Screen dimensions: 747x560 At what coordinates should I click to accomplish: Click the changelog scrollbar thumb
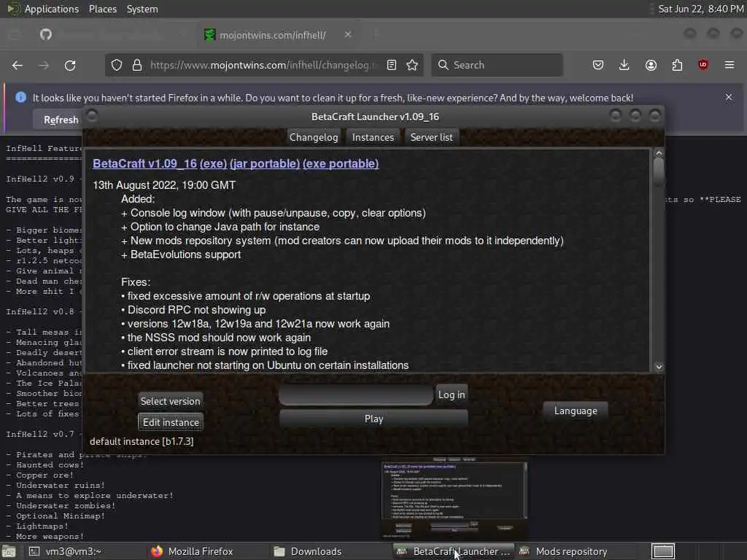(x=659, y=171)
